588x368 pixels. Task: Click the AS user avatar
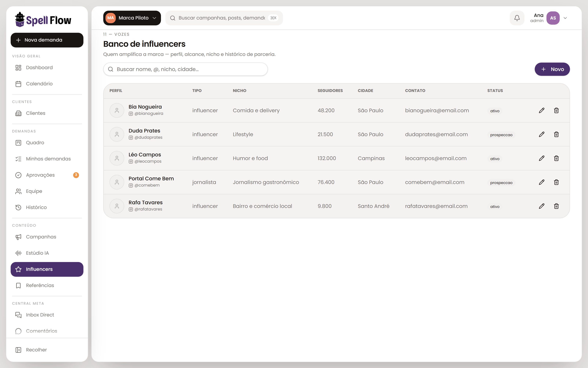553,18
